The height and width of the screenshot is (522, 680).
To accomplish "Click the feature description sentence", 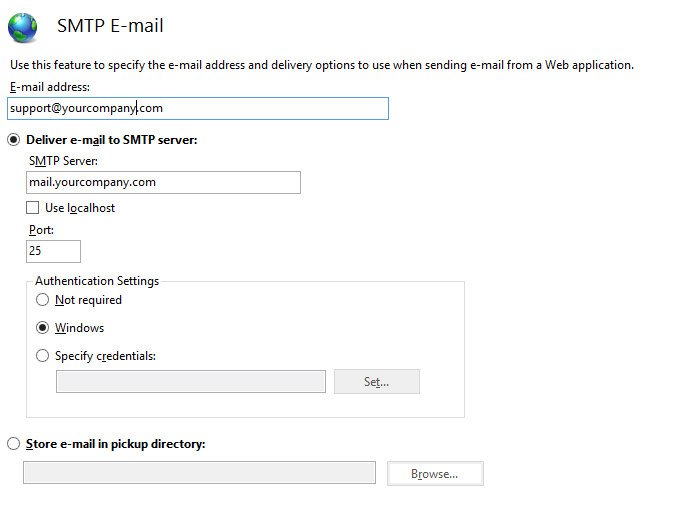I will click(322, 65).
